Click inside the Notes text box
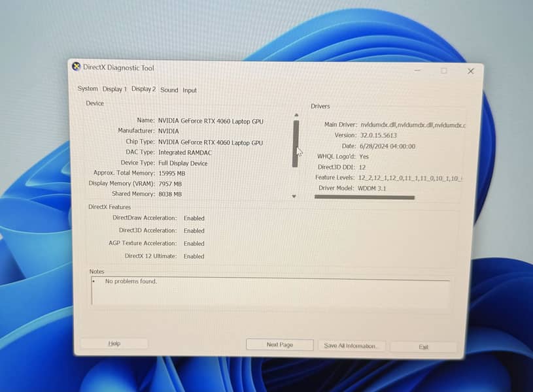This screenshot has width=533, height=392. 271,291
